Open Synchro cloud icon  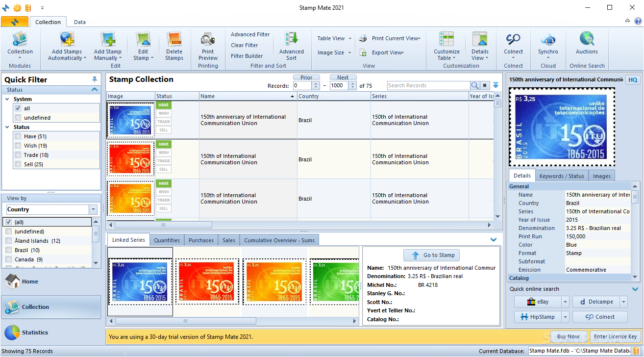pyautogui.click(x=548, y=39)
